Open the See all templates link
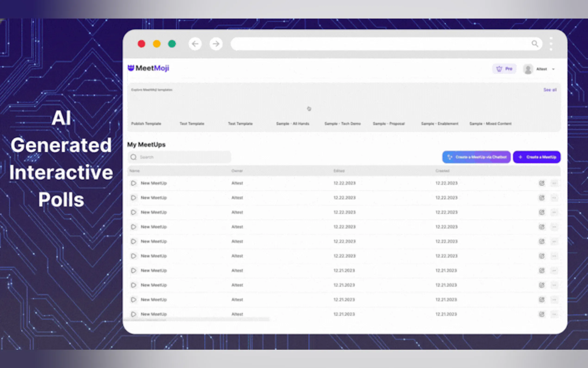588x368 pixels. (550, 90)
